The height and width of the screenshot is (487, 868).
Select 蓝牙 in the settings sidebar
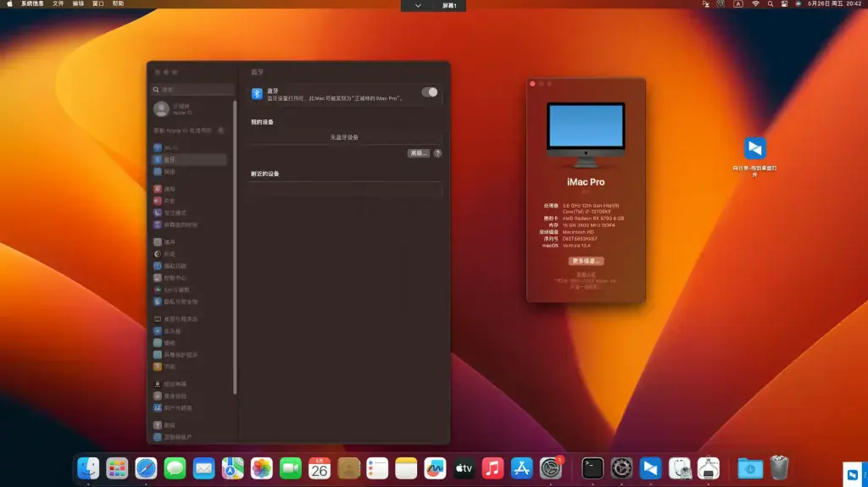189,160
